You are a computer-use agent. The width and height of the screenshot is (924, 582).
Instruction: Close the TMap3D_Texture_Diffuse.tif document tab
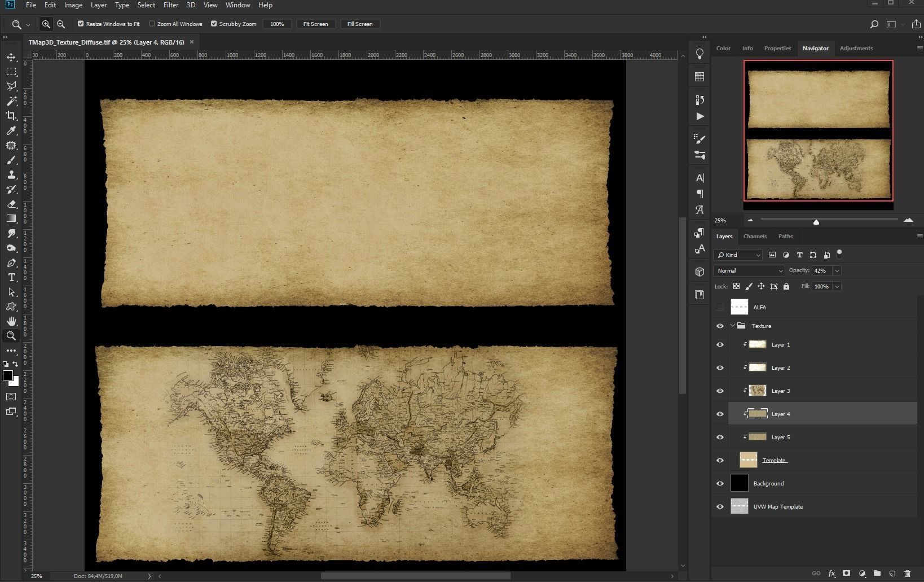tap(192, 42)
